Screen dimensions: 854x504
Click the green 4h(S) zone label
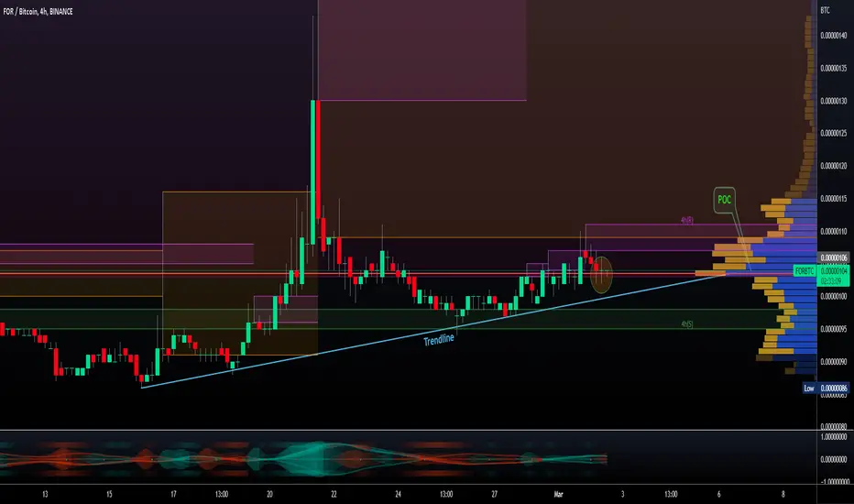(x=687, y=324)
